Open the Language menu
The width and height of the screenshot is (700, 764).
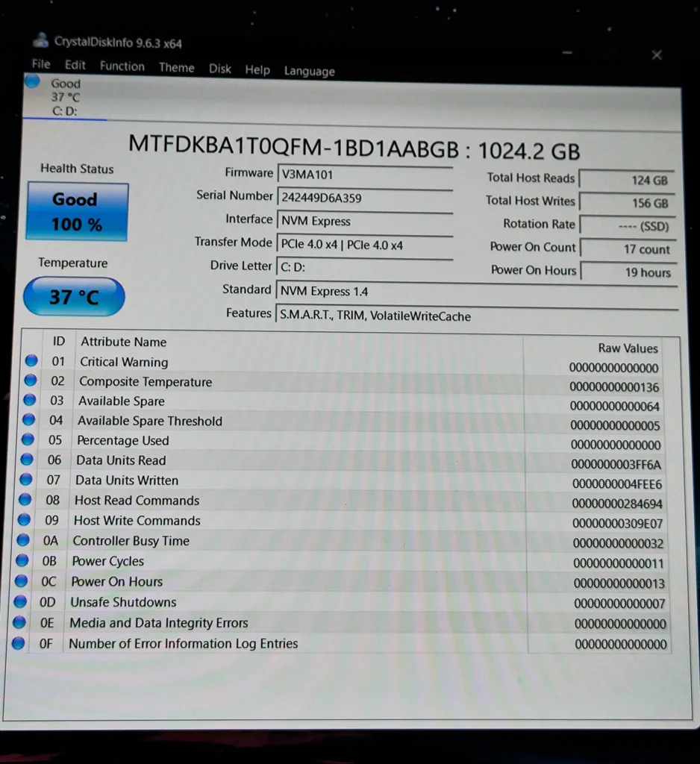coord(309,72)
